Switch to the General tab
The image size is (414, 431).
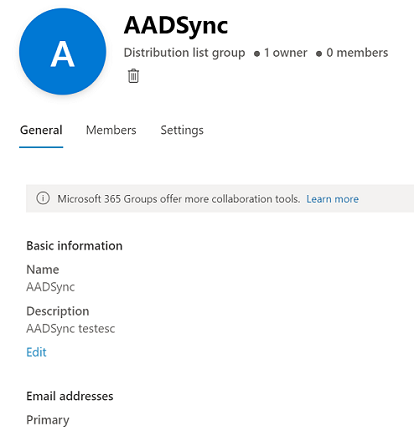[x=41, y=130]
